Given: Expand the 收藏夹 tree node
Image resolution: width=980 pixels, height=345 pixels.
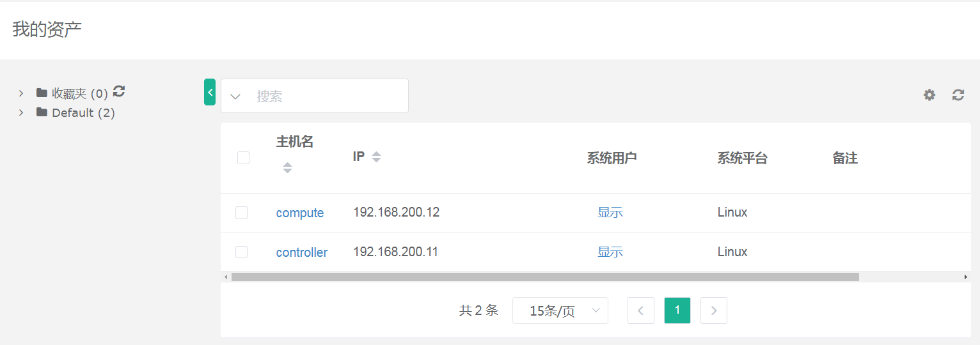Looking at the screenshot, I should [x=21, y=93].
